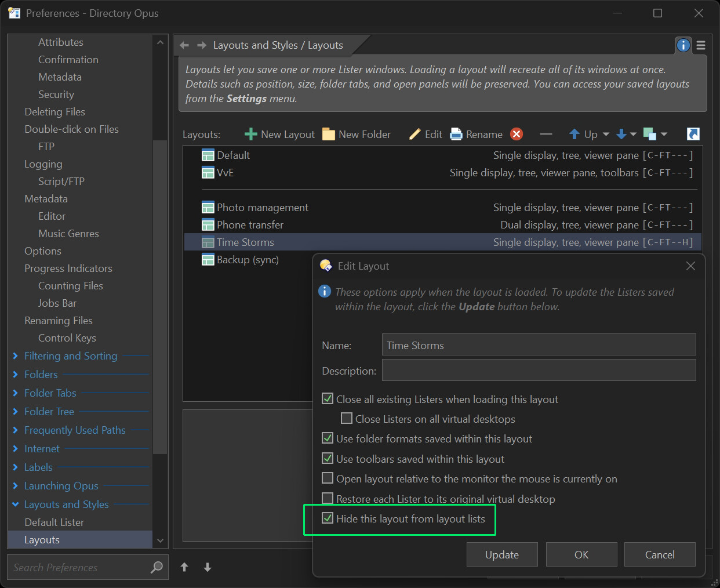Click the back arrow in the breadcrumb header

click(184, 45)
